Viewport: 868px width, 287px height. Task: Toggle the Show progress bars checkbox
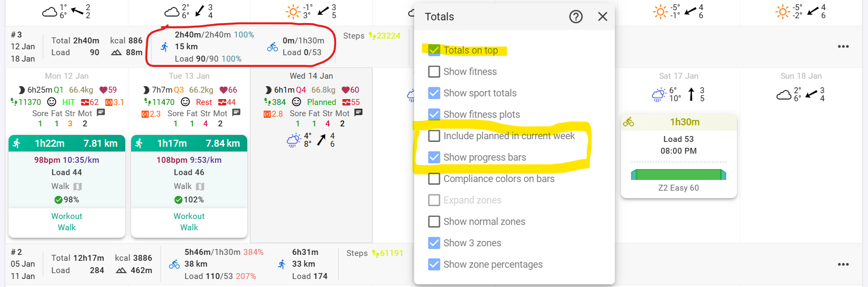pos(435,157)
